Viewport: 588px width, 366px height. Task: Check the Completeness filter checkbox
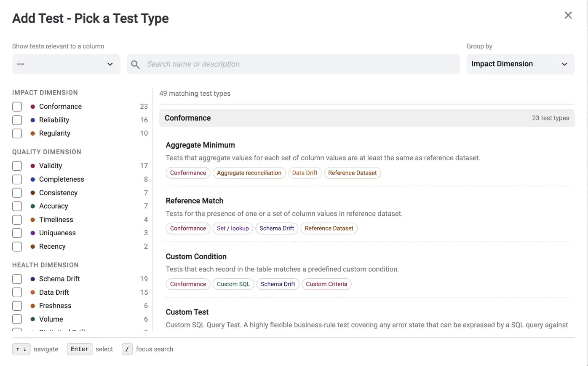(x=17, y=179)
